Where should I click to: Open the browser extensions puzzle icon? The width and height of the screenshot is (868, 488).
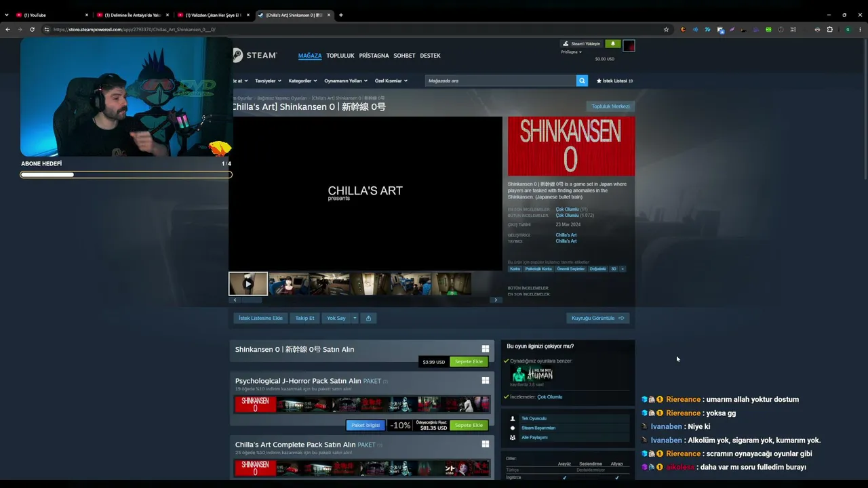[x=829, y=29]
